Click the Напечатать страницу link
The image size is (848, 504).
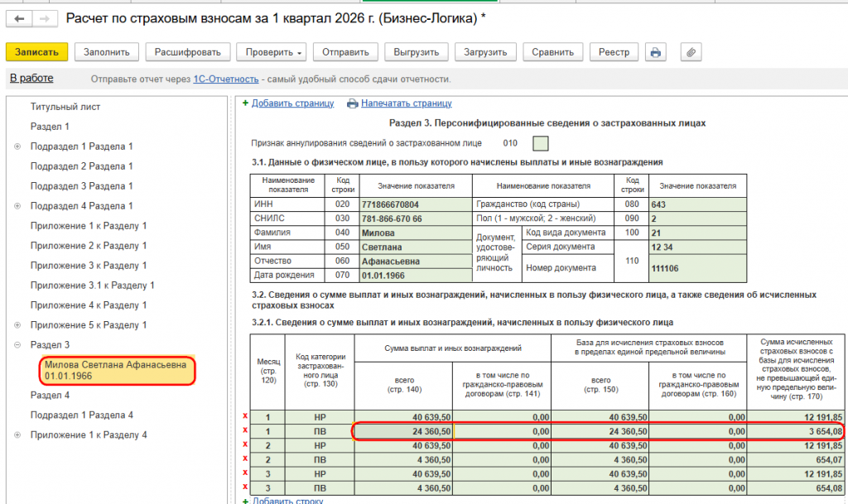pyautogui.click(x=406, y=103)
